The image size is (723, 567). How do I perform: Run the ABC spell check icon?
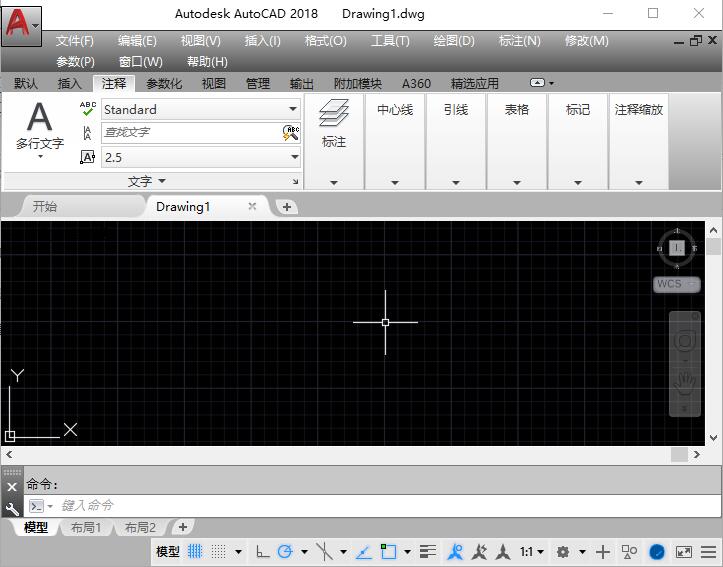[88, 109]
